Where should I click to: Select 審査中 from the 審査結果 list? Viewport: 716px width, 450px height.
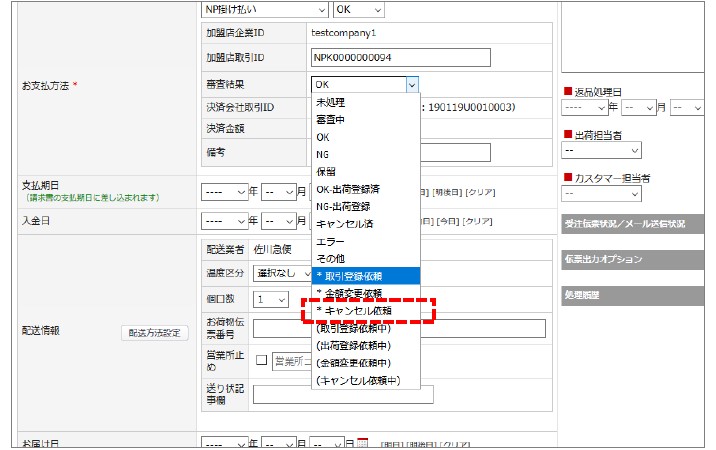point(366,120)
